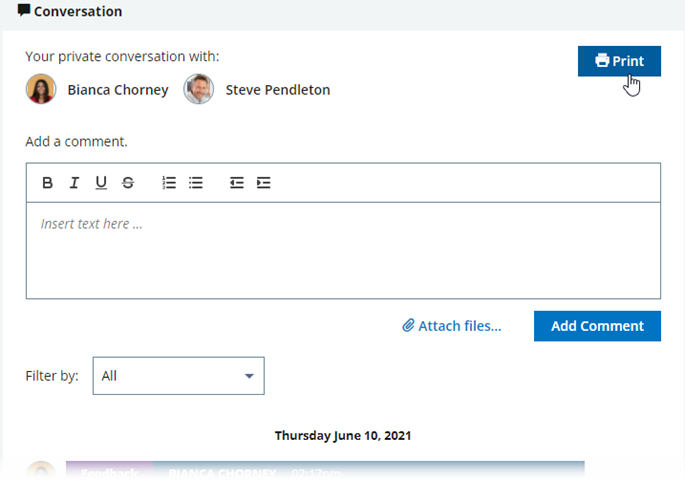Apply italic formatting in the editor toolbar

[74, 183]
